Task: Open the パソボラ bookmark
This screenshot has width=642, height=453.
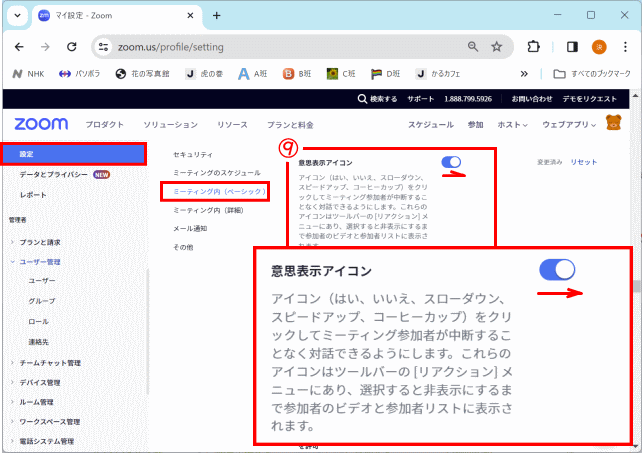Action: coord(79,74)
